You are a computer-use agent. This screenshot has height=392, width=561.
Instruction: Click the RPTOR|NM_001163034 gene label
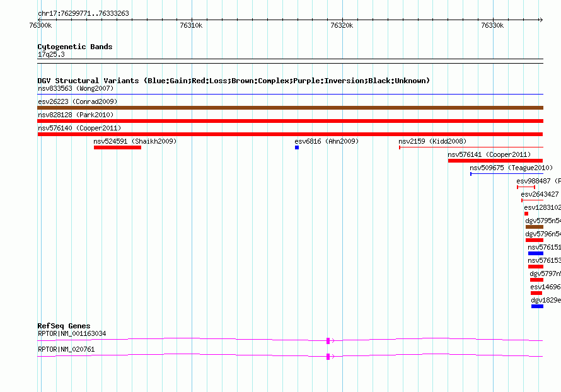pyautogui.click(x=72, y=333)
